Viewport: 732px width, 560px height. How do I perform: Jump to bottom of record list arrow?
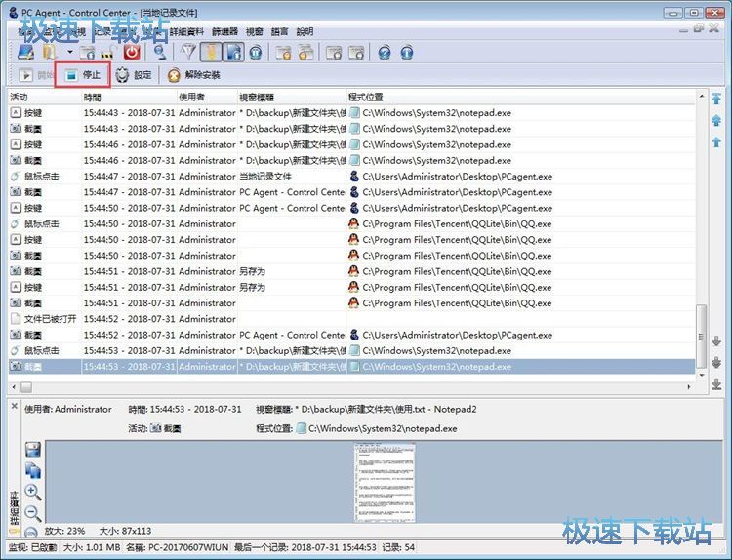[716, 383]
